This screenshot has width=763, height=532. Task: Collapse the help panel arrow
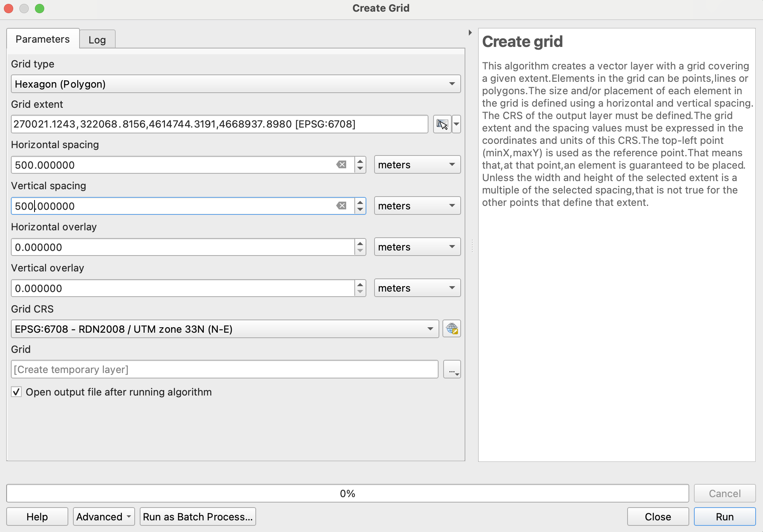(x=470, y=33)
